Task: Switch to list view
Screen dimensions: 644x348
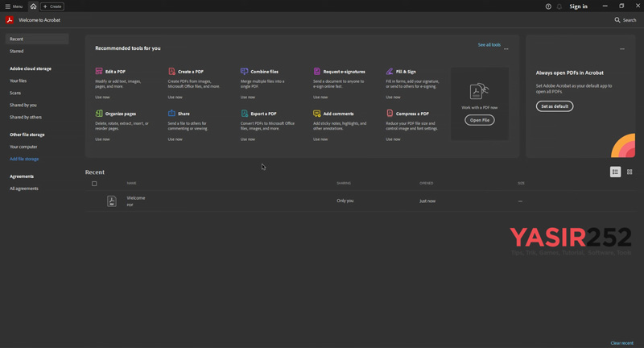Action: [x=615, y=172]
